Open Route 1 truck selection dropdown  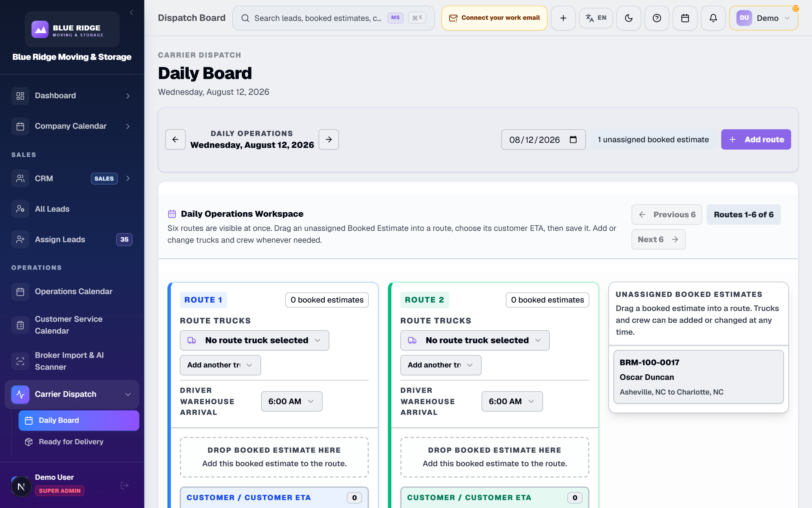pyautogui.click(x=254, y=340)
